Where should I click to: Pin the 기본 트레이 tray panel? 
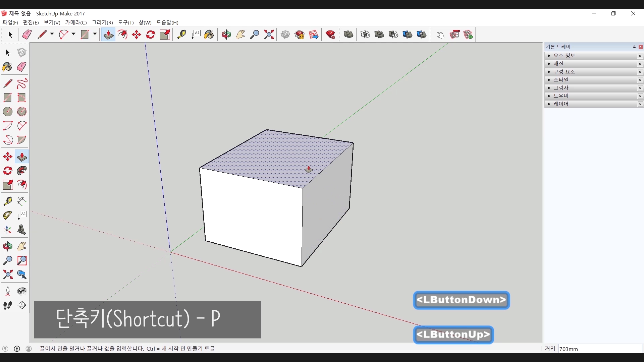point(634,47)
